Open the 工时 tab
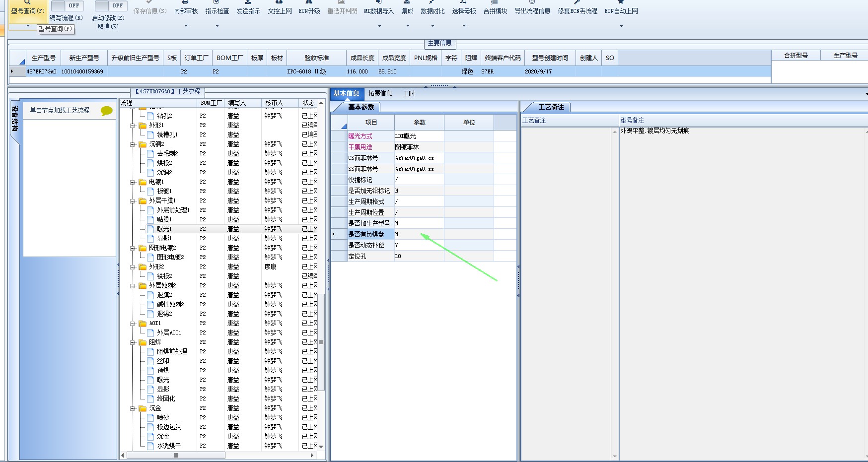This screenshot has width=868, height=462. 409,93
